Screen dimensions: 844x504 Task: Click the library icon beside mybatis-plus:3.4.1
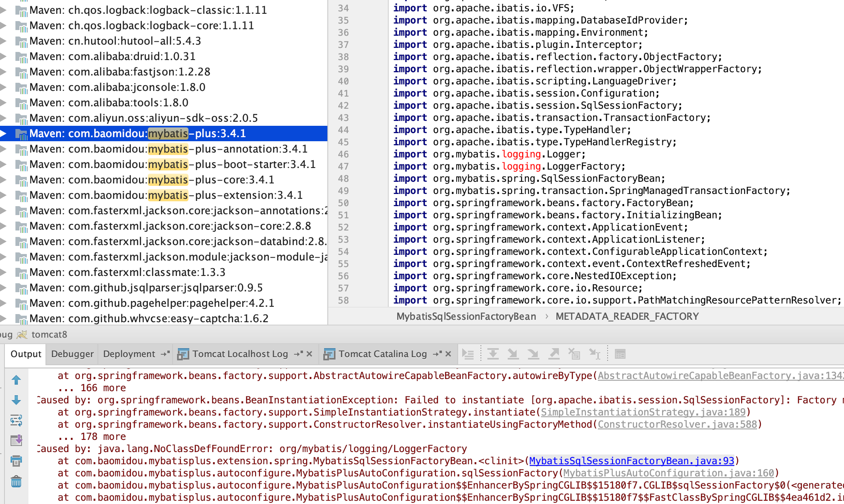click(x=21, y=133)
